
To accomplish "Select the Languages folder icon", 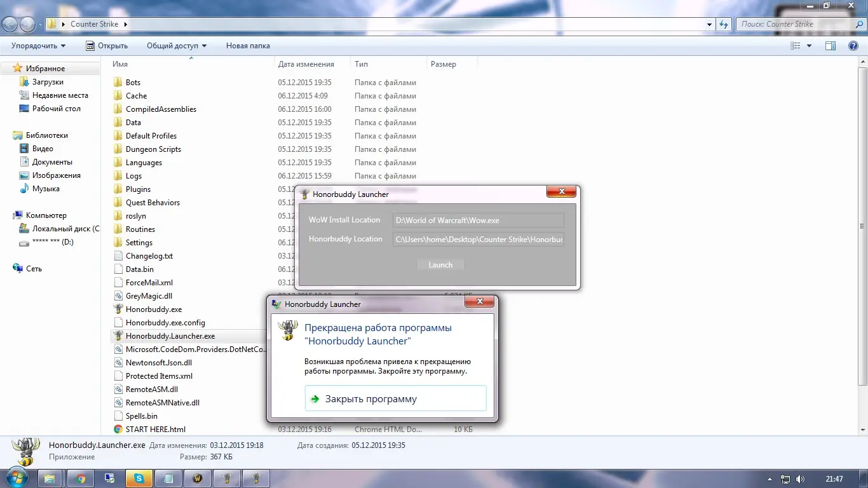I will (118, 163).
